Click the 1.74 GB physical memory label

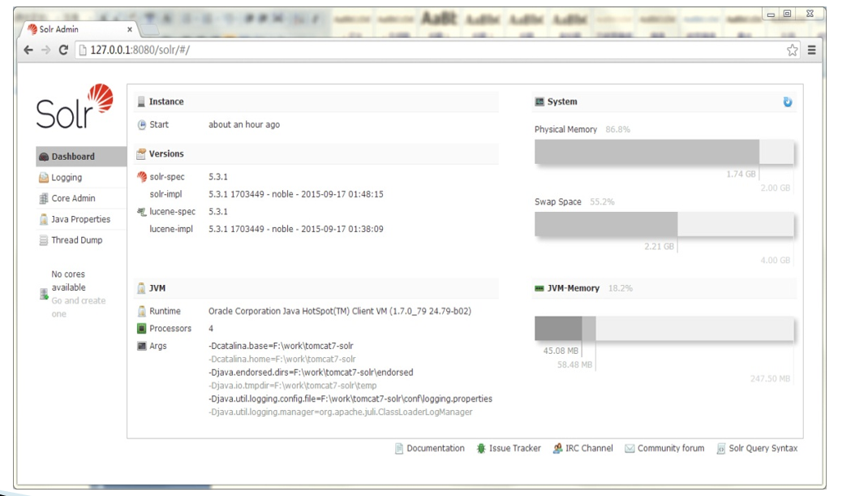(x=741, y=174)
